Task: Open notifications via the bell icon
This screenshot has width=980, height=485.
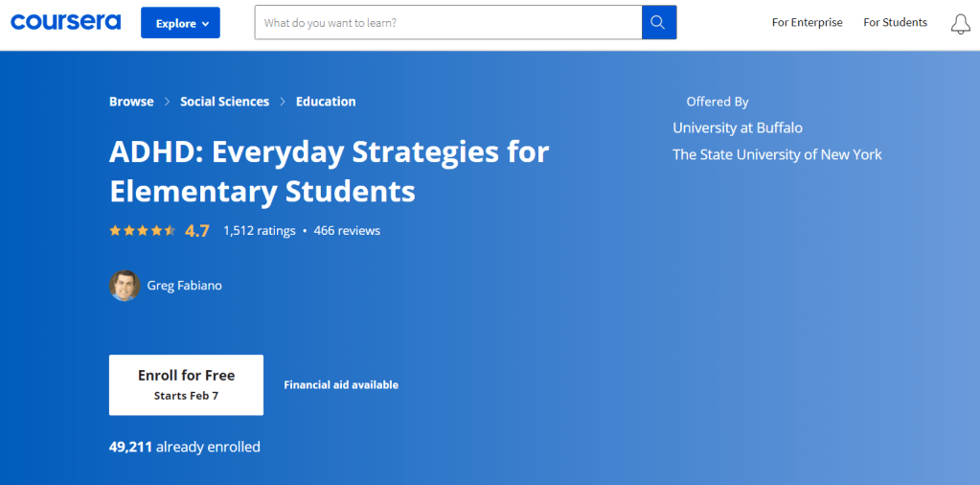Action: coord(960,24)
